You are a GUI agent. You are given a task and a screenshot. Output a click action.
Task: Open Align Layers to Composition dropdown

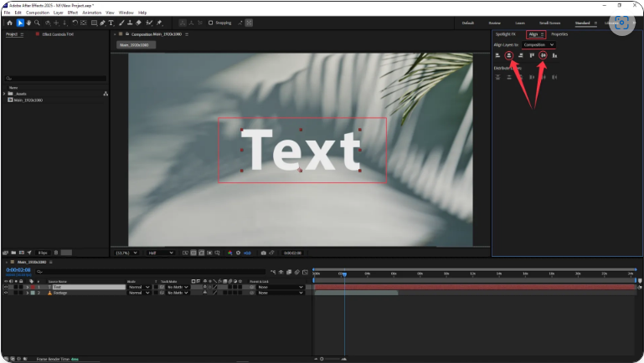tap(538, 44)
